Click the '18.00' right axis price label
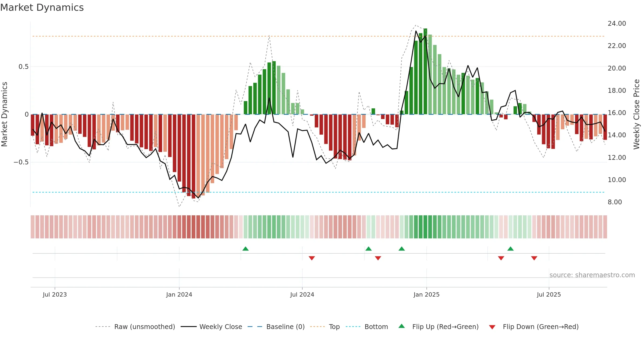 (x=617, y=91)
